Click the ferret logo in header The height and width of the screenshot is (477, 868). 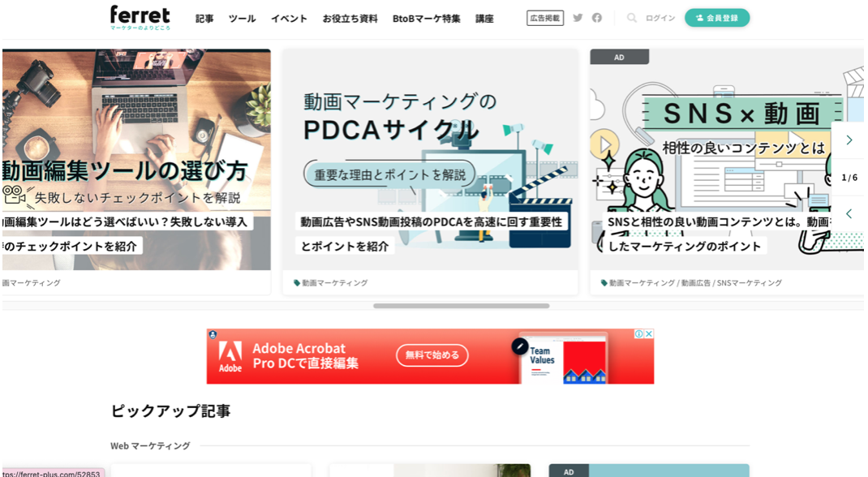click(140, 17)
